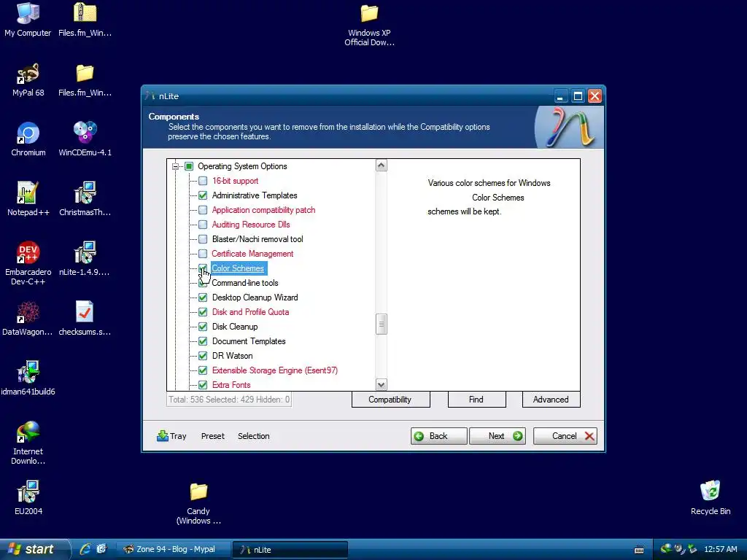This screenshot has width=747, height=560.
Task: Select the Color Schemes tree item
Action: (x=238, y=268)
